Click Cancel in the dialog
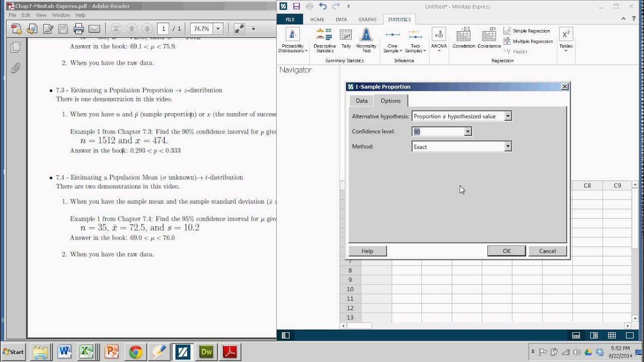 point(547,251)
